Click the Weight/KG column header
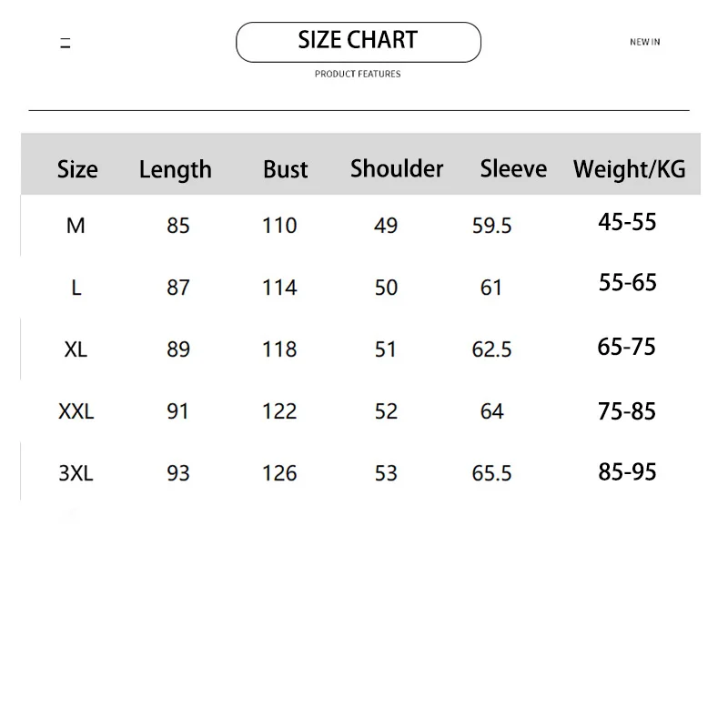This screenshot has width=728, height=728. tap(629, 169)
